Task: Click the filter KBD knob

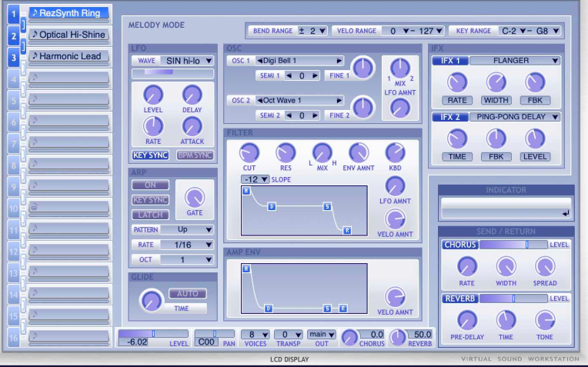Action: pyautogui.click(x=396, y=152)
